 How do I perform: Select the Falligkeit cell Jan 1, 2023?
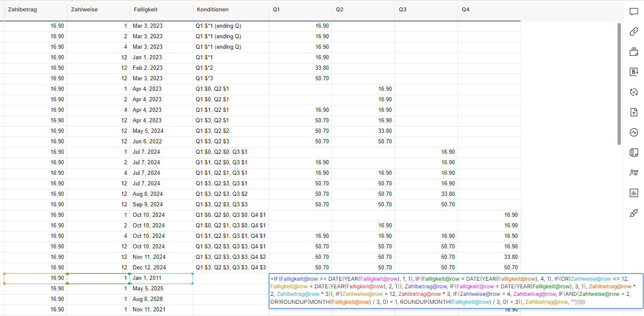point(162,57)
